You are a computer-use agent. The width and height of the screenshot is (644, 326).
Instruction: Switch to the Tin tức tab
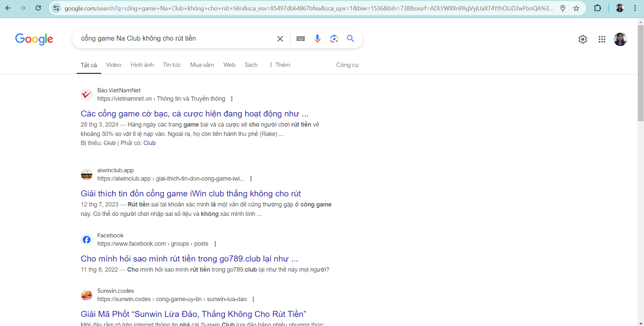(x=172, y=65)
